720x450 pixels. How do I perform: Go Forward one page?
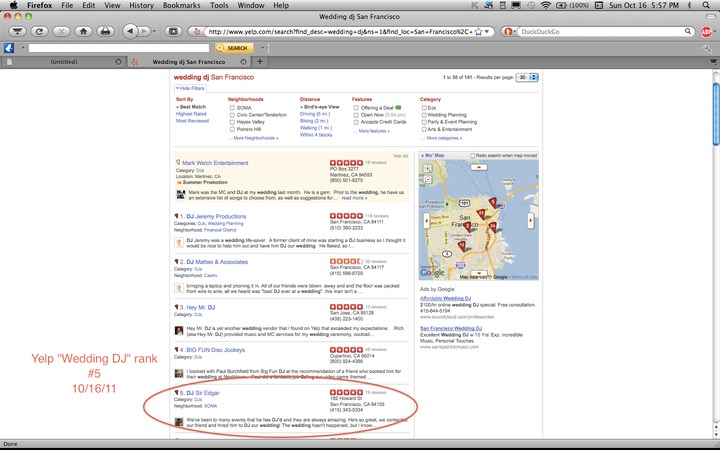pos(144,32)
